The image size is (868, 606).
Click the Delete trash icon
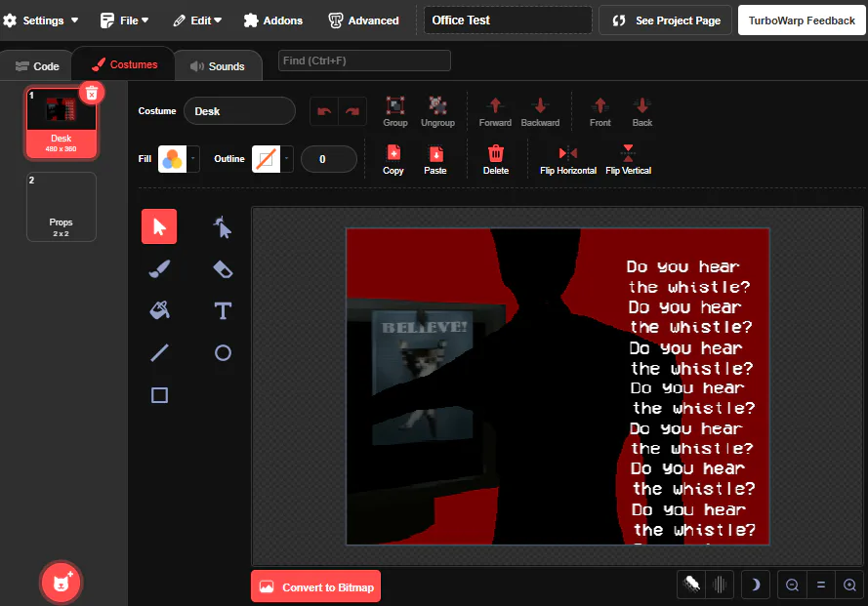click(495, 159)
